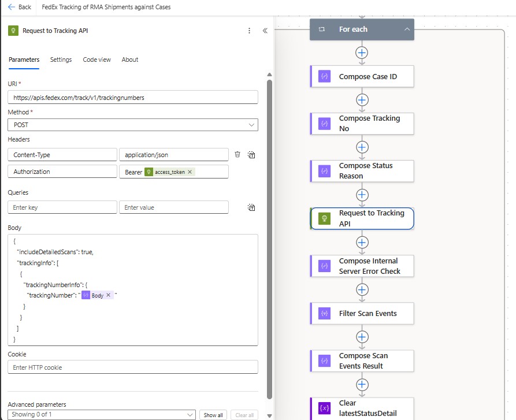The width and height of the screenshot is (516, 420).
Task: Click the Compose Tracking No action icon
Action: point(325,124)
